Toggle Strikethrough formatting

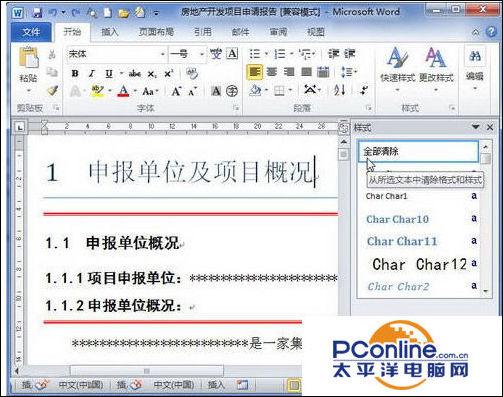click(x=135, y=74)
